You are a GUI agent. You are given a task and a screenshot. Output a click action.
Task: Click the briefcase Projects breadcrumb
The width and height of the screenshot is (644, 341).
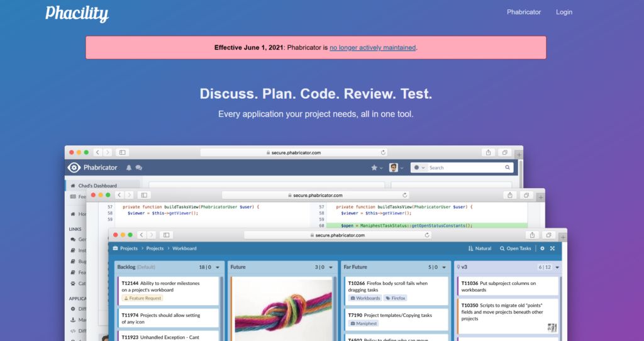tap(125, 248)
